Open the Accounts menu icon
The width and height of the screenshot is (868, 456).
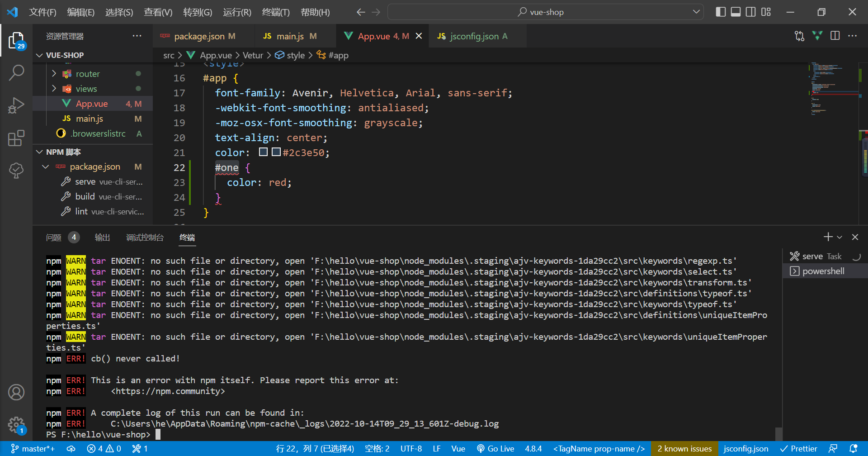pyautogui.click(x=16, y=392)
